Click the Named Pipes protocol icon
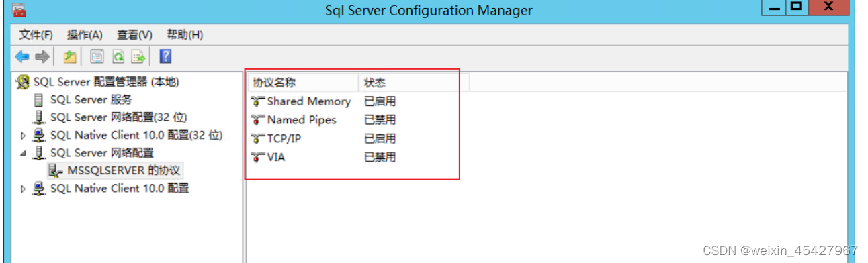The height and width of the screenshot is (263, 868). (258, 121)
